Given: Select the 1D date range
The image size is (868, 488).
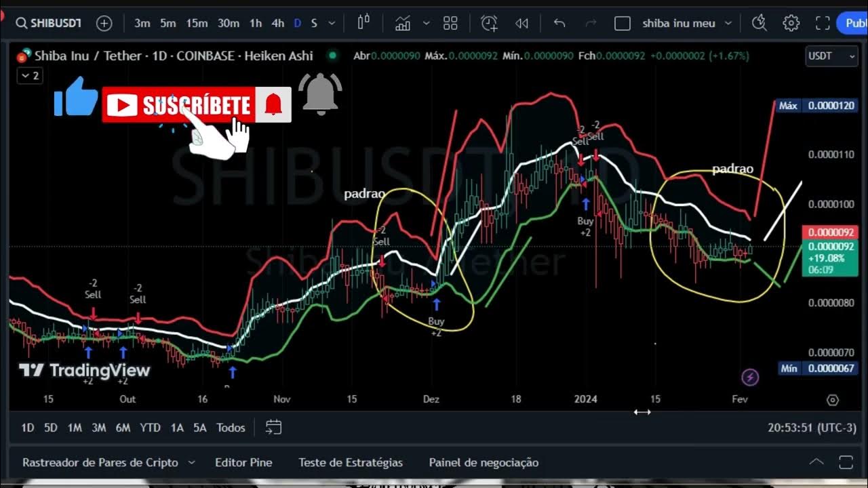Looking at the screenshot, I should click(x=27, y=428).
